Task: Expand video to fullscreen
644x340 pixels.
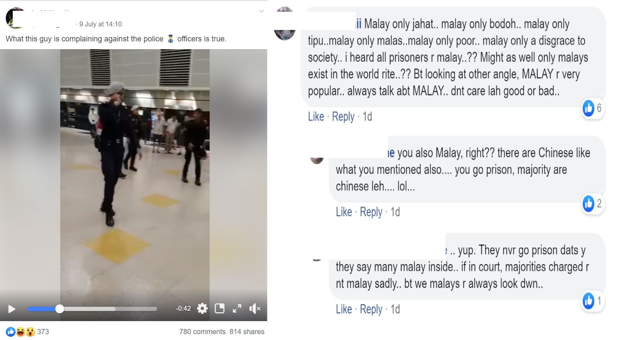Action: [237, 308]
